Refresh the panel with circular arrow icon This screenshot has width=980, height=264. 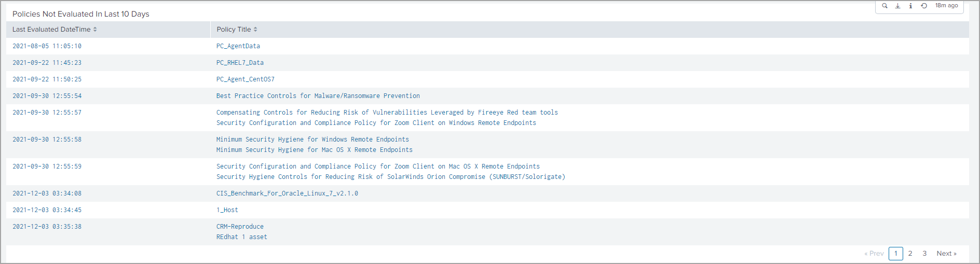924,6
